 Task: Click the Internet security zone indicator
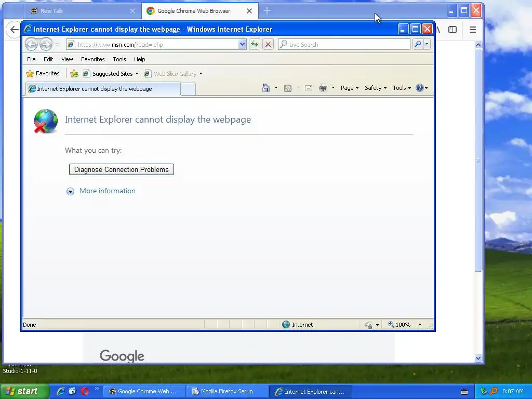tap(298, 325)
